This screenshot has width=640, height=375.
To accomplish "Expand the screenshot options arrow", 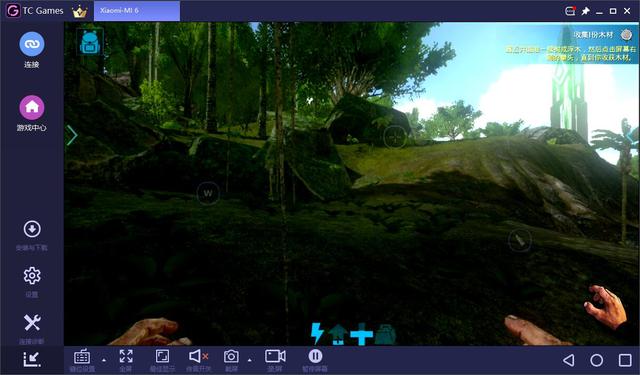I will click(249, 360).
